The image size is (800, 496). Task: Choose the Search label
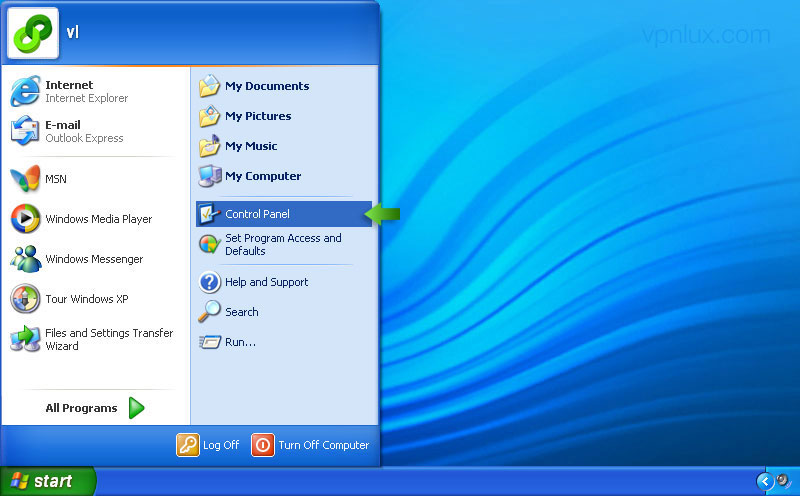[241, 312]
